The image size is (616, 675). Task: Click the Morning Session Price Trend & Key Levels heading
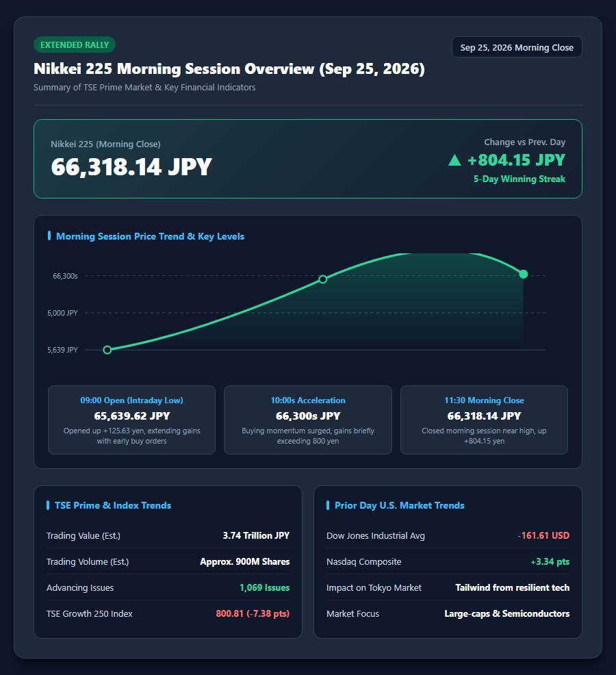point(150,236)
